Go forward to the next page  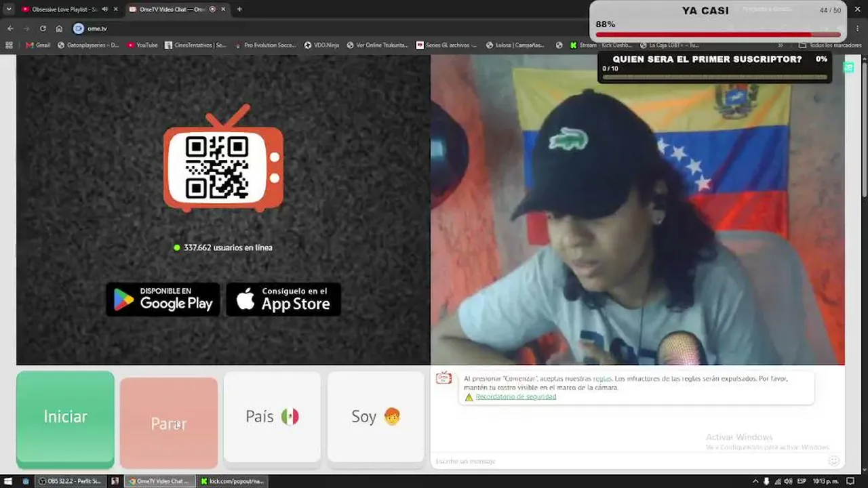(x=26, y=28)
